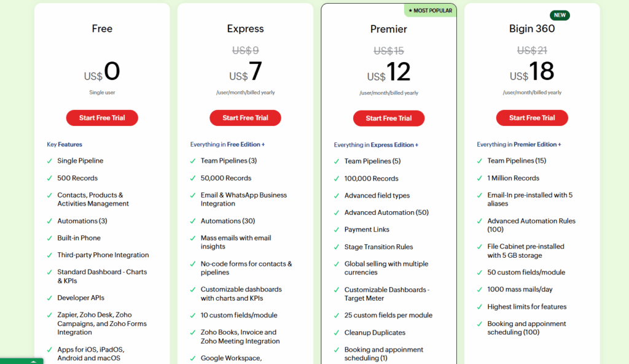Click the Key Features heading in Free
Image resolution: width=629 pixels, height=364 pixels.
click(x=64, y=145)
